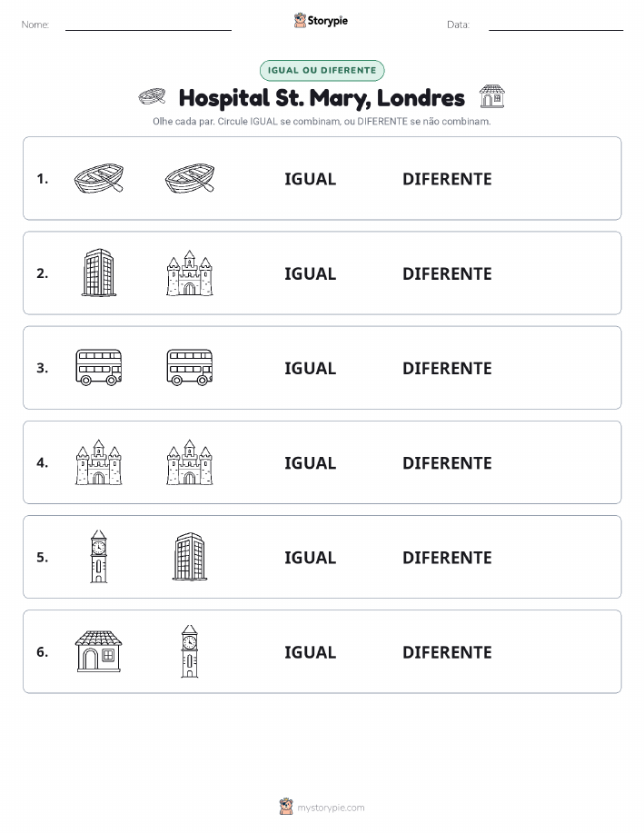Choose DIFERENTE for row 2
Image resolution: width=644 pixels, height=833 pixels.
(447, 273)
